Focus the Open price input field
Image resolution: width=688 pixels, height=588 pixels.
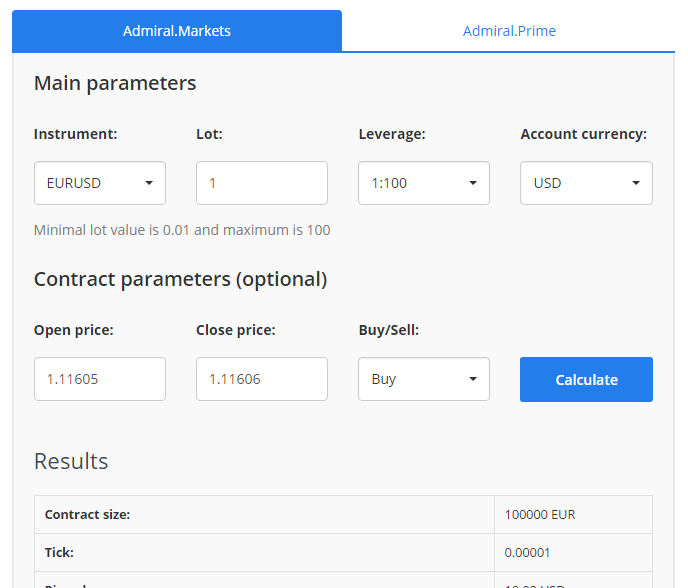(100, 379)
